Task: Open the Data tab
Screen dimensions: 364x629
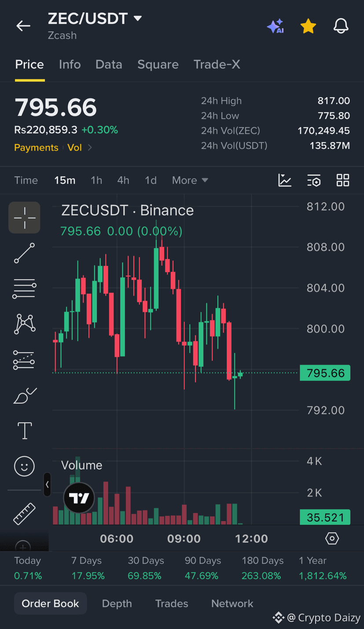Action: 109,65
